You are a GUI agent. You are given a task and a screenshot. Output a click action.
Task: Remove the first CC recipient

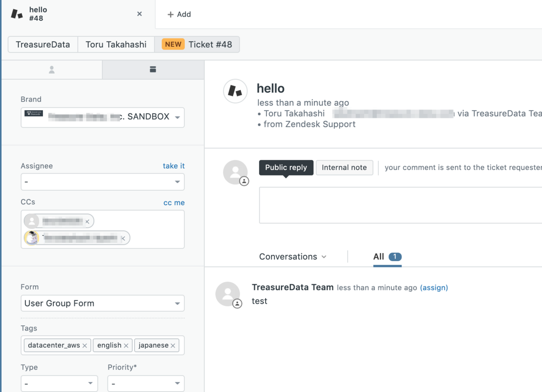[88, 221]
